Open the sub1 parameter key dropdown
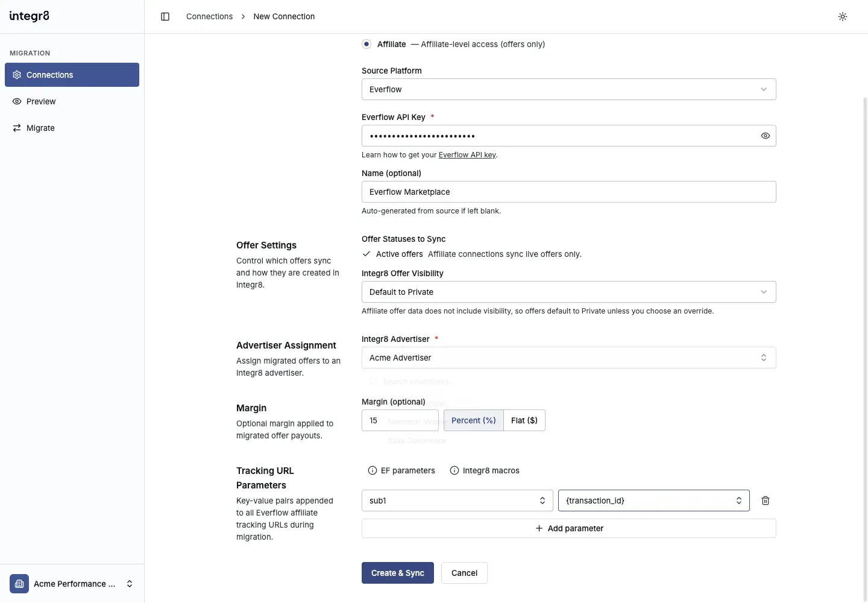 458,500
